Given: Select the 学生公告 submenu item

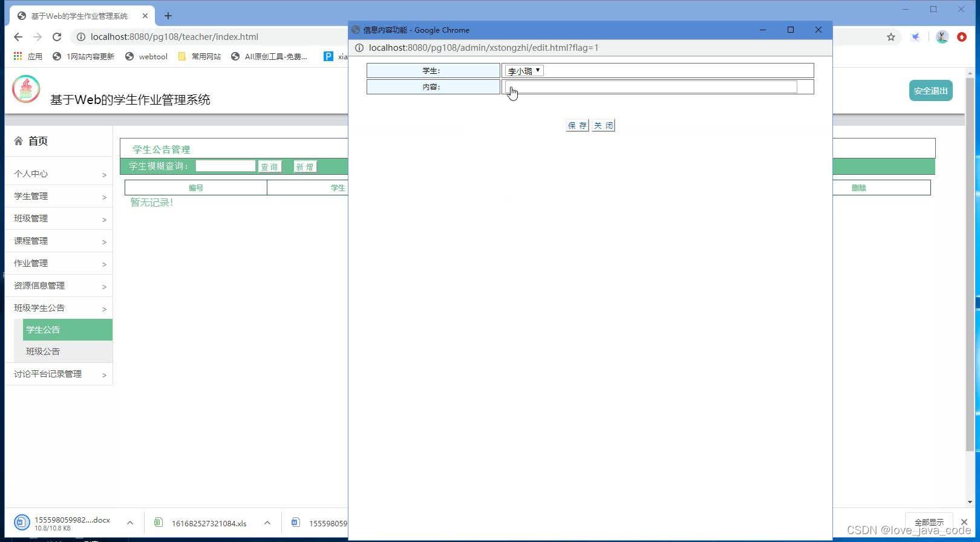Looking at the screenshot, I should click(x=68, y=330).
